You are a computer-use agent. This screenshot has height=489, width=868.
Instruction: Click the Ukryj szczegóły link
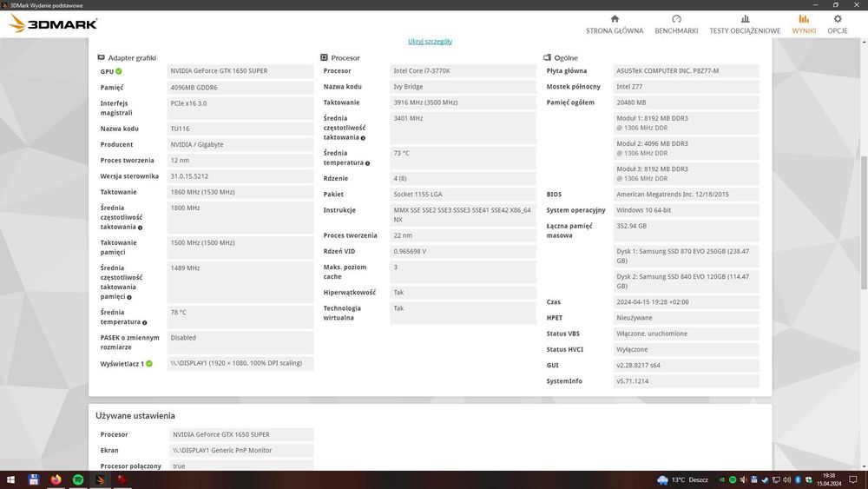click(431, 42)
